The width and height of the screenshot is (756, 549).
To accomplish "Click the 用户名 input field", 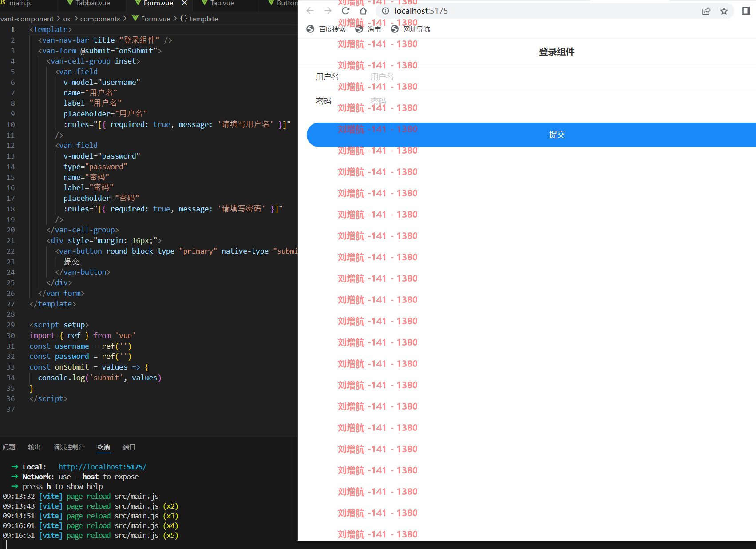I will click(559, 77).
